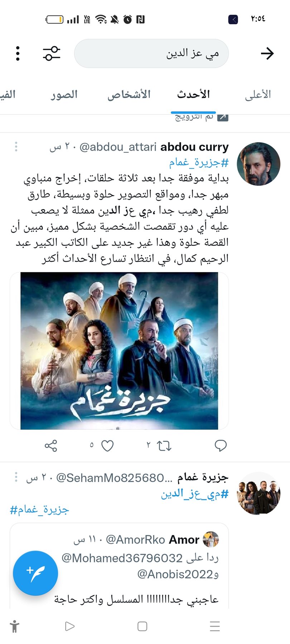Tap the back arrow beside search bar
The height and width of the screenshot is (644, 290).
pos(267,54)
